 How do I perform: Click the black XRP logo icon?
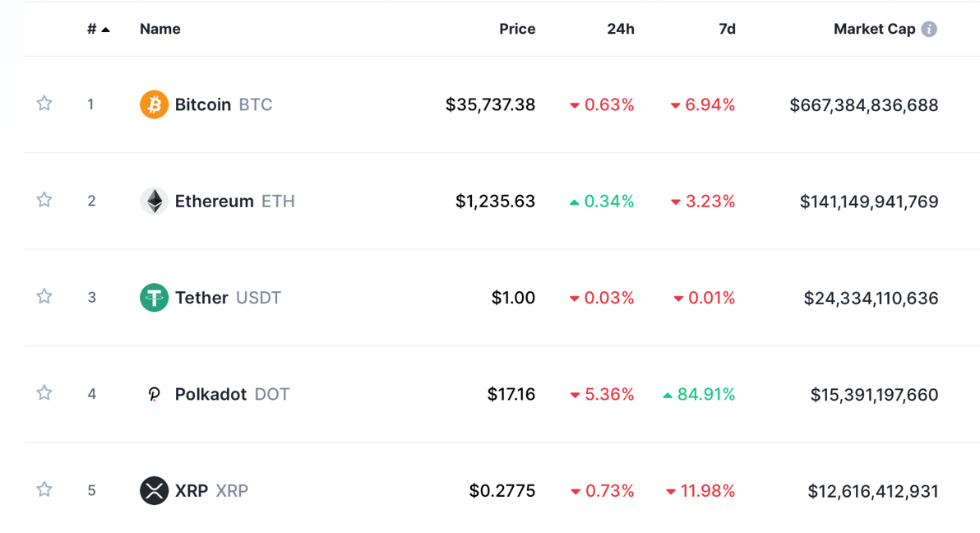coord(154,490)
